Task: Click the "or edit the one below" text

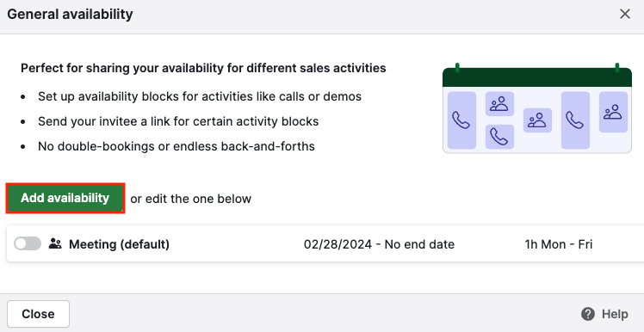Action: [x=190, y=199]
